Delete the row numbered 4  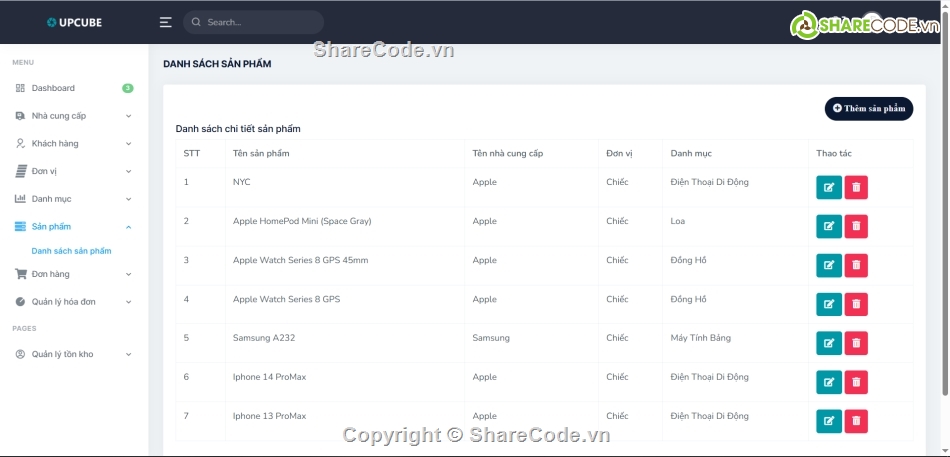[856, 304]
